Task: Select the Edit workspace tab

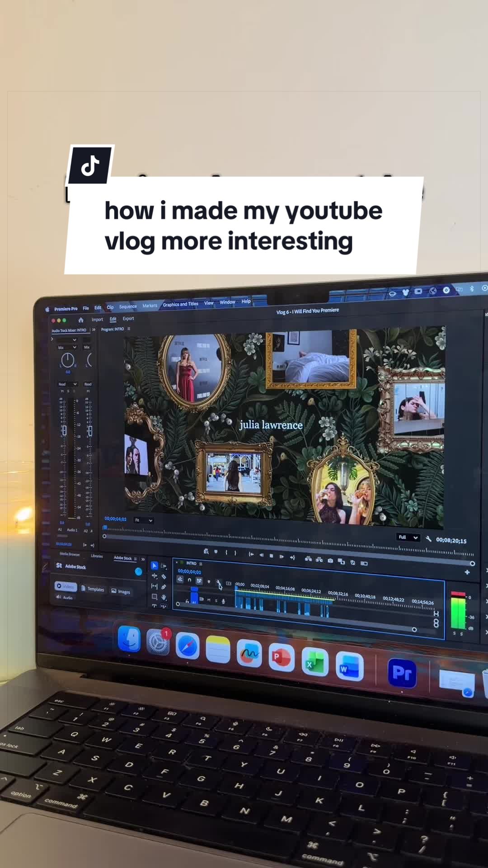Action: pyautogui.click(x=113, y=319)
